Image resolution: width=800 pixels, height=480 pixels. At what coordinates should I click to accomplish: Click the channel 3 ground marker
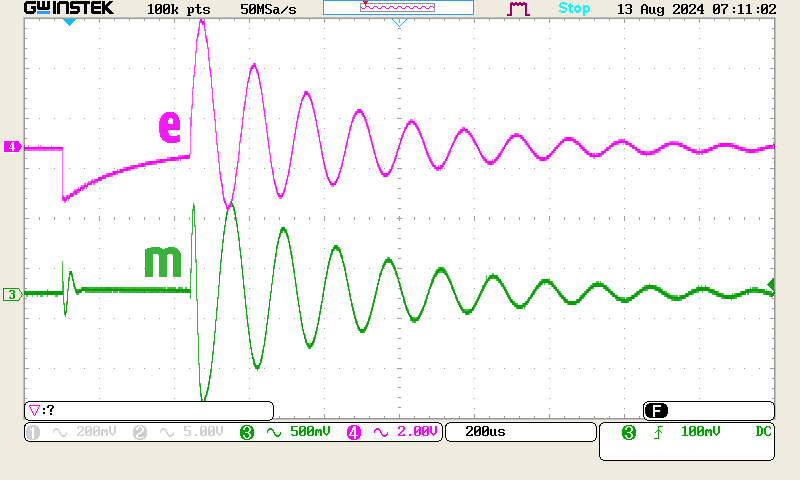pos(12,294)
